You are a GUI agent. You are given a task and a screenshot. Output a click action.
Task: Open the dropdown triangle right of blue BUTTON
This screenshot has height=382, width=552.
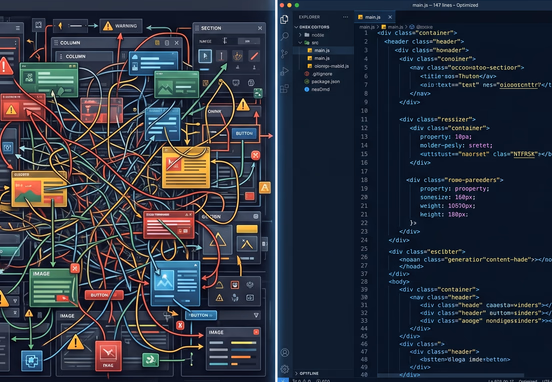256,315
